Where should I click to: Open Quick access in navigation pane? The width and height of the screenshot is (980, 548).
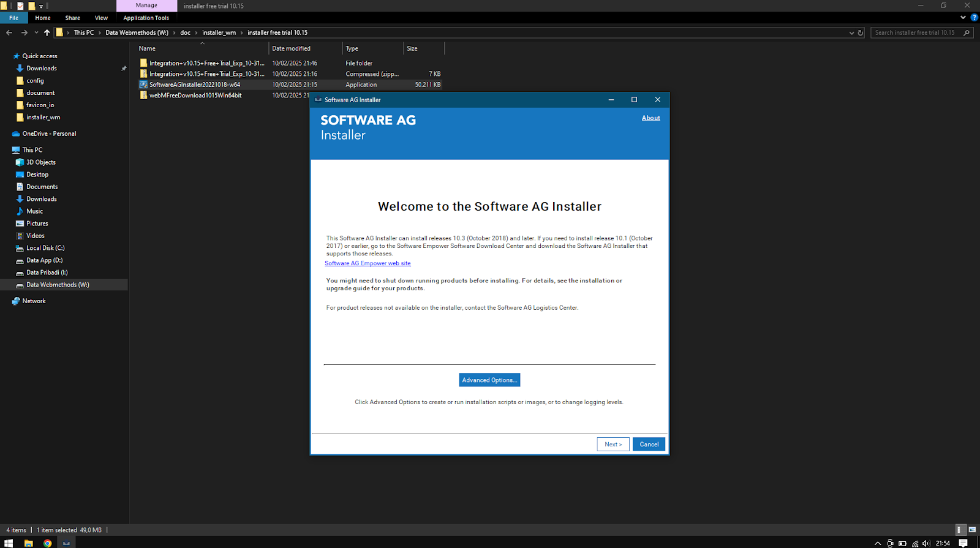[40, 56]
